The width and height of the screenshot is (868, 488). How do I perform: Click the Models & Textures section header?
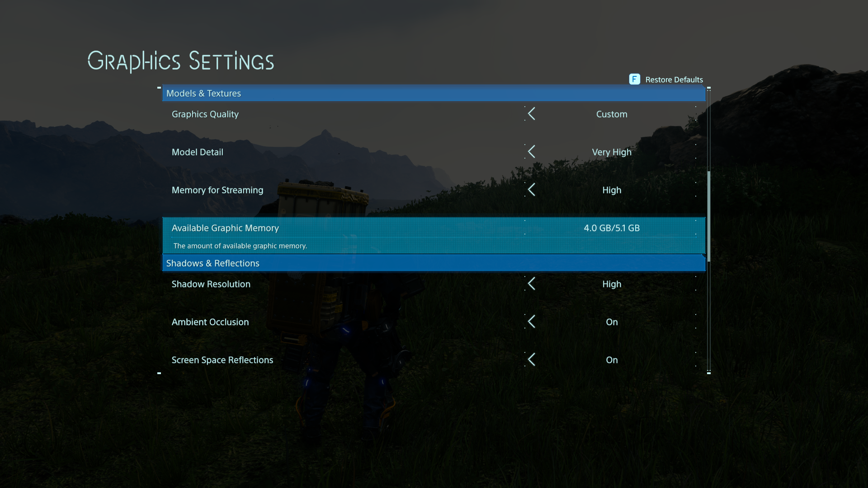pyautogui.click(x=434, y=93)
